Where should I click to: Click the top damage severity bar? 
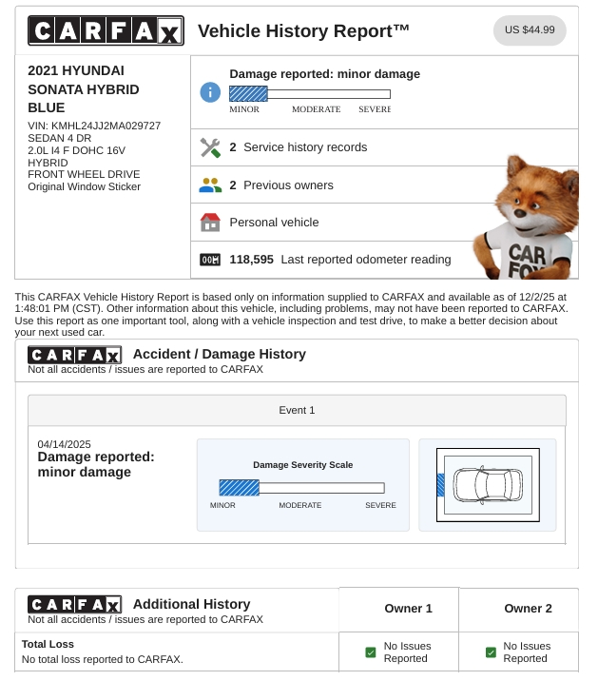(x=310, y=94)
